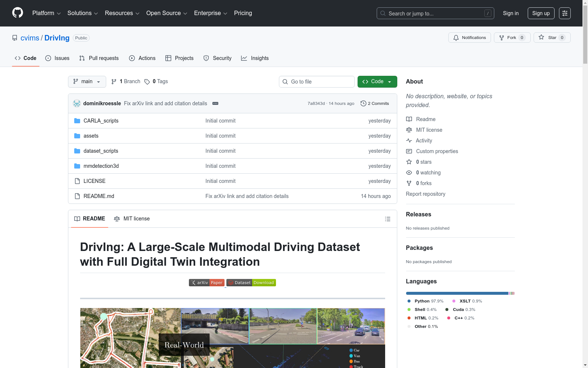Viewport: 588px width, 368px height.
Task: Click Releases heading link
Action: tap(419, 214)
